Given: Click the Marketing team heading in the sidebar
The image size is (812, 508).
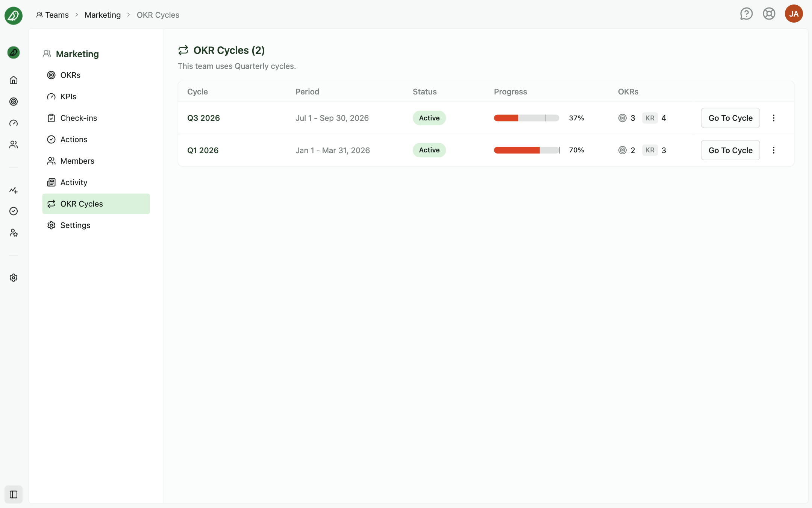Looking at the screenshot, I should point(77,54).
